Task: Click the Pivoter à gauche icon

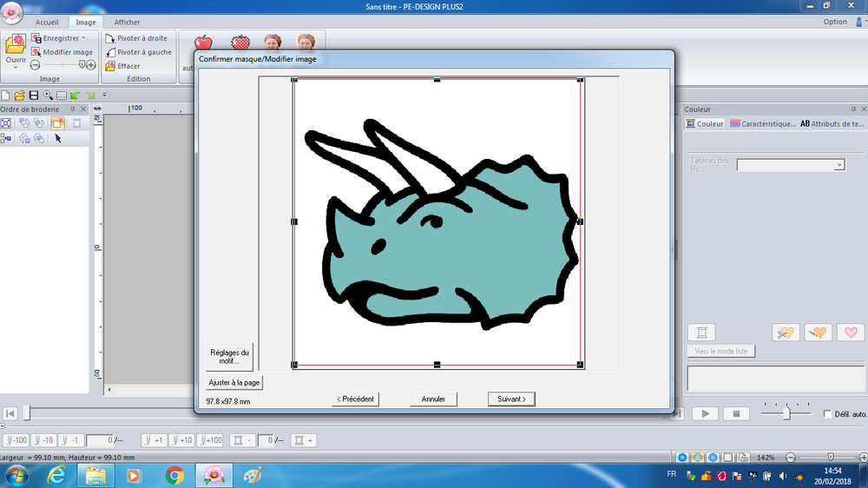Action: (x=110, y=52)
